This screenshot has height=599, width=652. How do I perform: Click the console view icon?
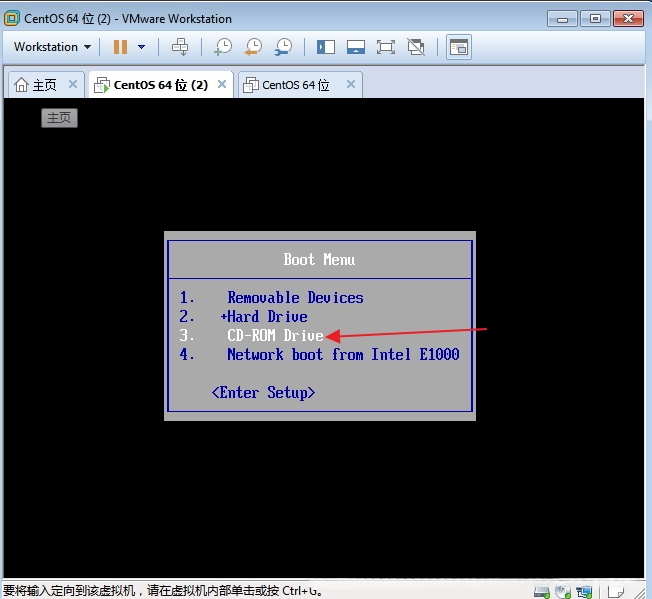tap(459, 47)
